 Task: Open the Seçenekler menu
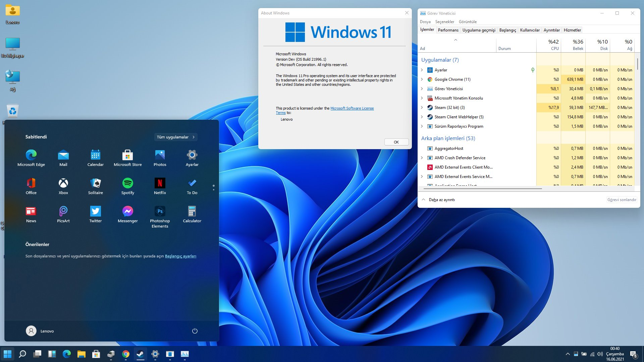click(444, 22)
